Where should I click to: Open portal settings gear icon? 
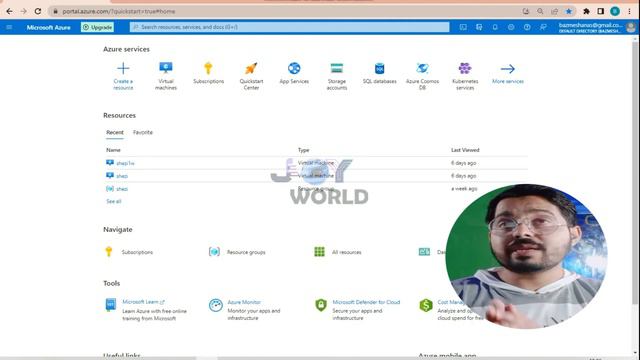click(x=511, y=27)
